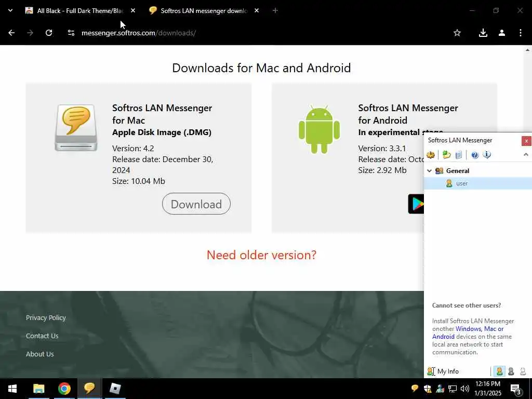Open the Chrome profile icon
The image size is (532, 399).
click(502, 33)
